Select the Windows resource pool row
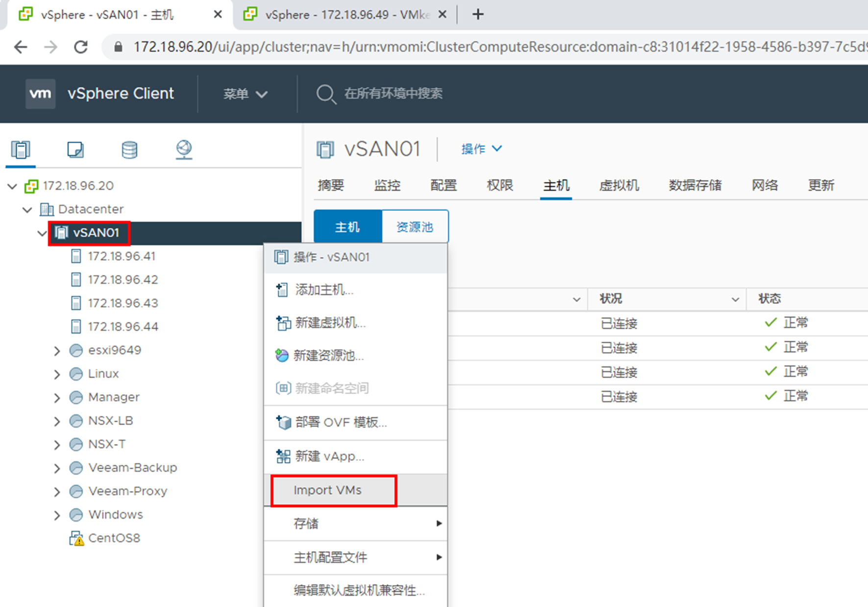This screenshot has height=607, width=868. (x=116, y=515)
